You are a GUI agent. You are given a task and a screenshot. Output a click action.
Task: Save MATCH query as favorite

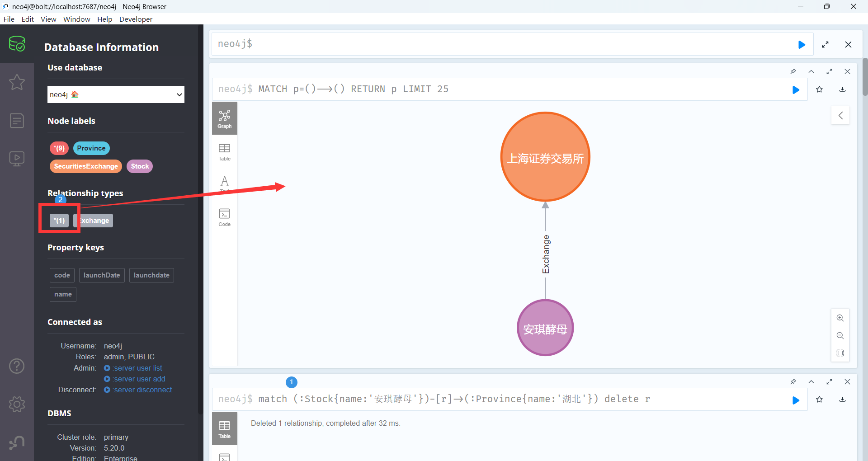(819, 89)
